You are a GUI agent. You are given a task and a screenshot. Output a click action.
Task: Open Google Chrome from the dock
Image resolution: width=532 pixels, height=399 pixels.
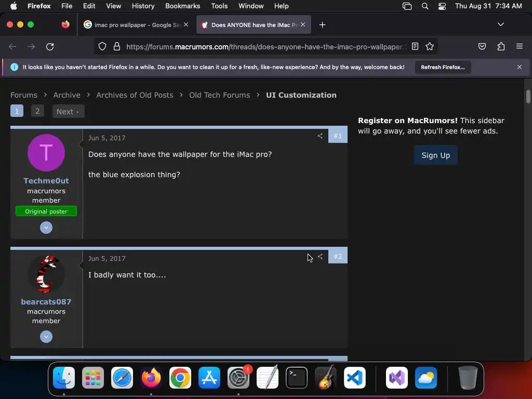[x=180, y=378]
